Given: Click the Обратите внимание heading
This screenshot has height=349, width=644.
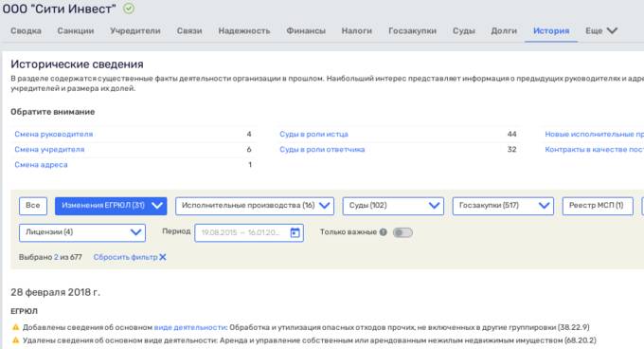Looking at the screenshot, I should click(53, 112).
